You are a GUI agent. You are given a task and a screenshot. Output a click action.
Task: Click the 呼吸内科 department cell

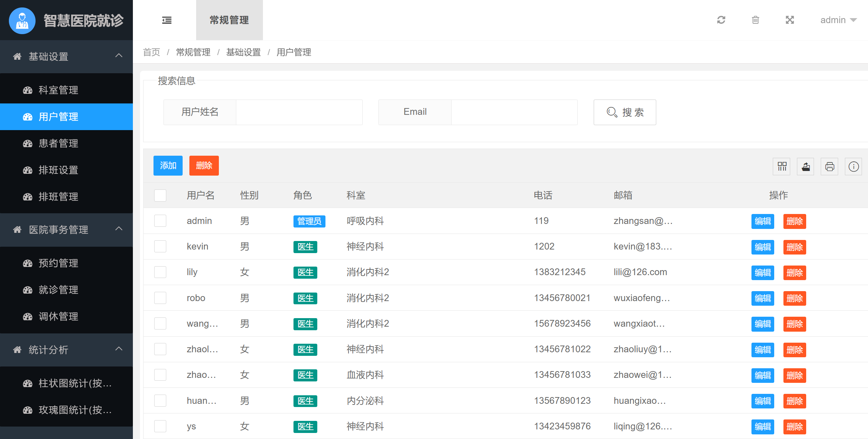(x=365, y=221)
